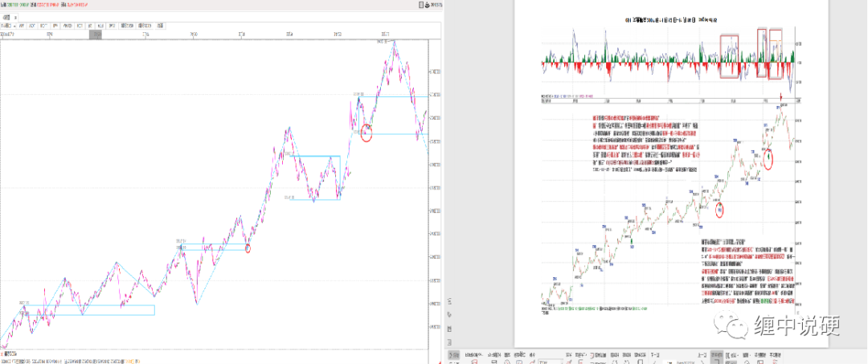Close the chart tab using its small x

coord(15,18)
